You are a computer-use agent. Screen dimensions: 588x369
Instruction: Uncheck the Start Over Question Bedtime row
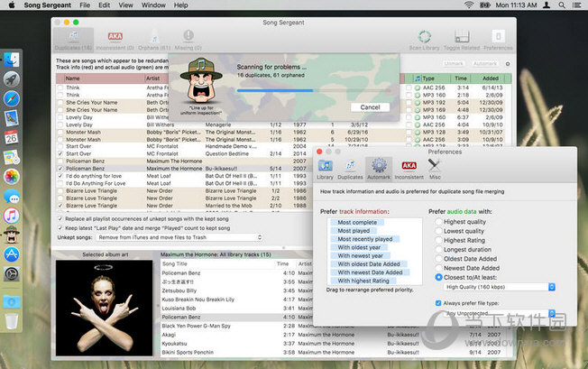[60, 153]
